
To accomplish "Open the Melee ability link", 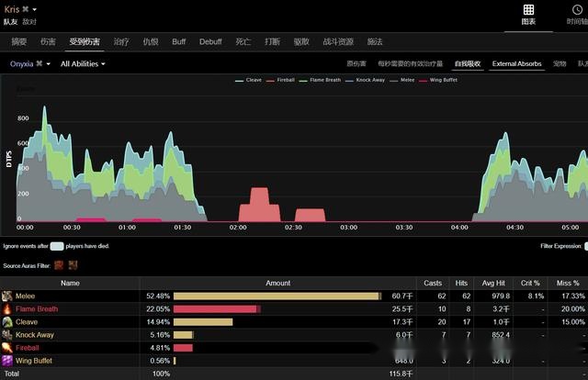I will (25, 296).
